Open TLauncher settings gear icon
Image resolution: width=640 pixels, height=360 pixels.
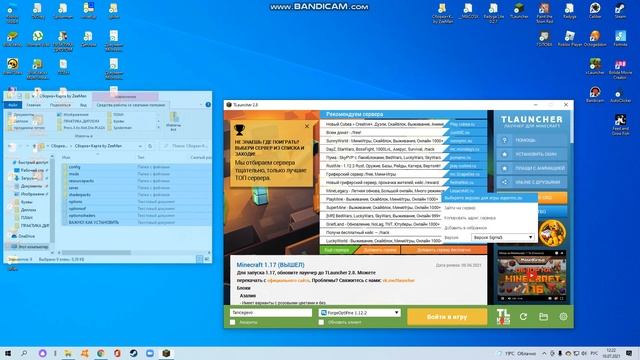(563, 316)
